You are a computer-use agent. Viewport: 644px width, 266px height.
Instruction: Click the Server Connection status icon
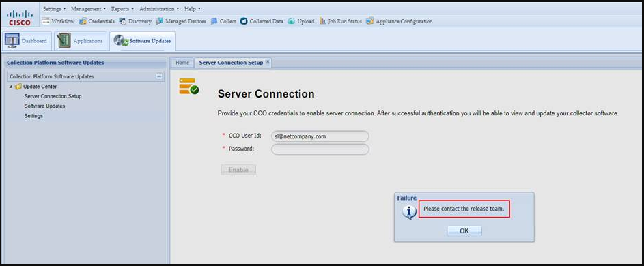189,87
